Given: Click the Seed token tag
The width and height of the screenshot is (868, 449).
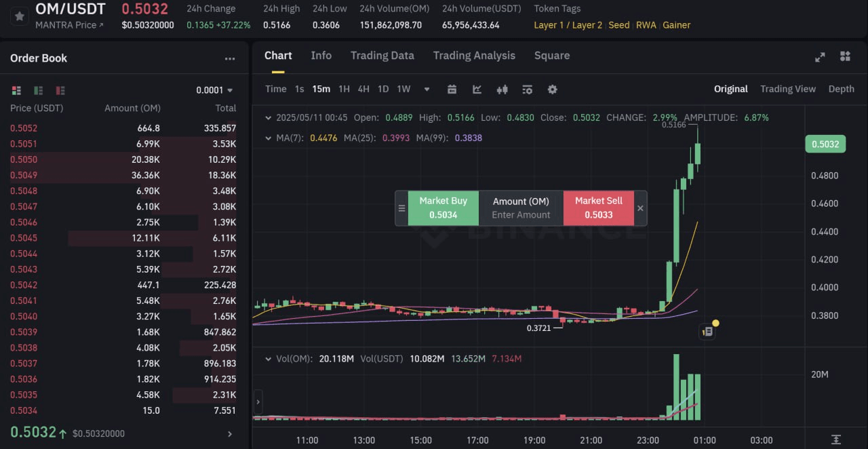Looking at the screenshot, I should (x=619, y=25).
